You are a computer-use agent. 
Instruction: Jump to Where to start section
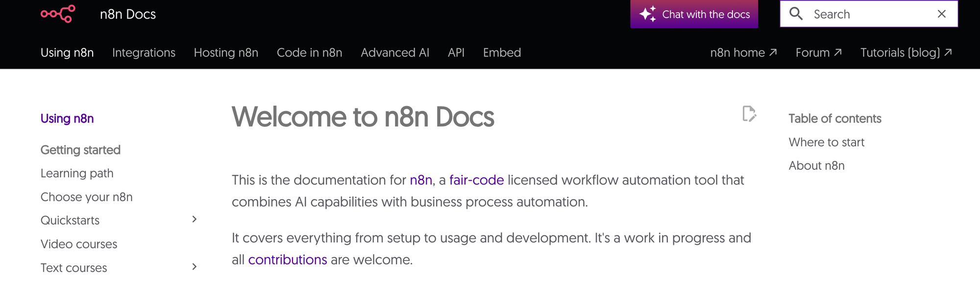tap(826, 142)
